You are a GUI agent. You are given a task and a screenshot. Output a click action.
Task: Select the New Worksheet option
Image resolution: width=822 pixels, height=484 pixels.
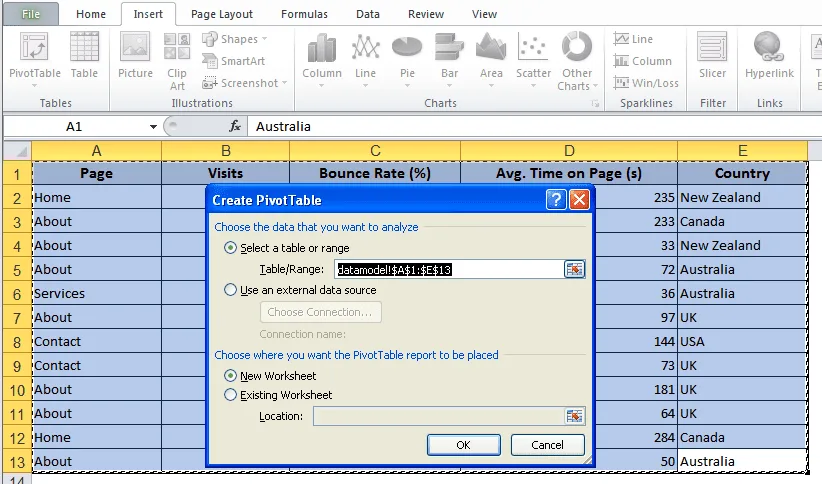230,376
